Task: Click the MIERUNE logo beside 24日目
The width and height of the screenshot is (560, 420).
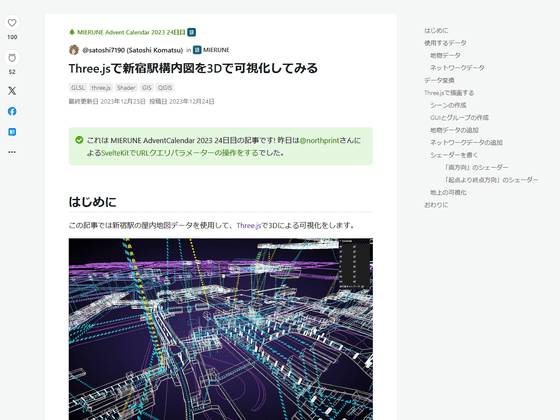Action: click(191, 32)
